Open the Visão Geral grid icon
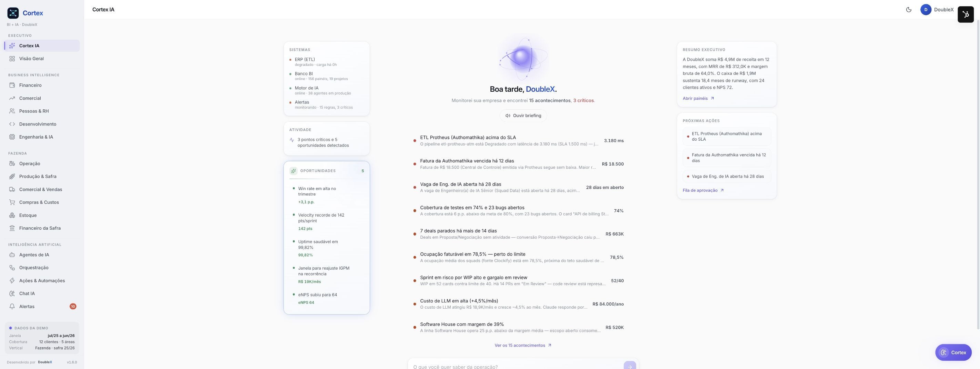This screenshot has height=369, width=980. [x=12, y=59]
